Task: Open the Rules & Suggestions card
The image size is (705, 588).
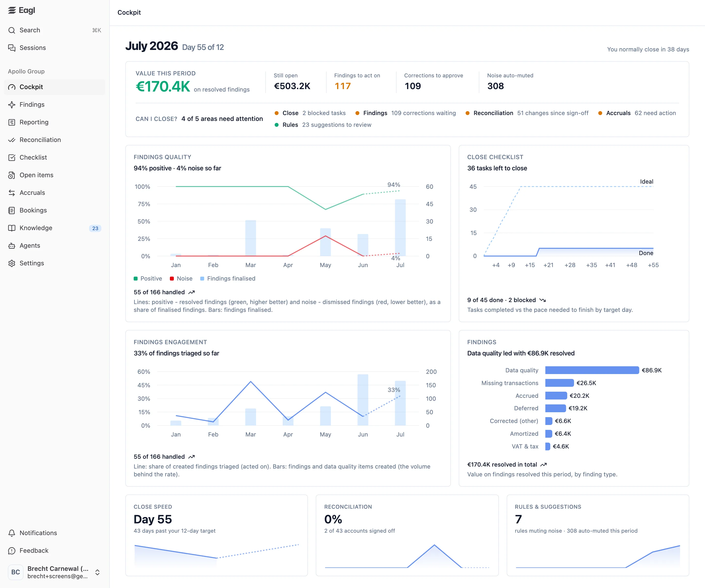Action: [598, 535]
